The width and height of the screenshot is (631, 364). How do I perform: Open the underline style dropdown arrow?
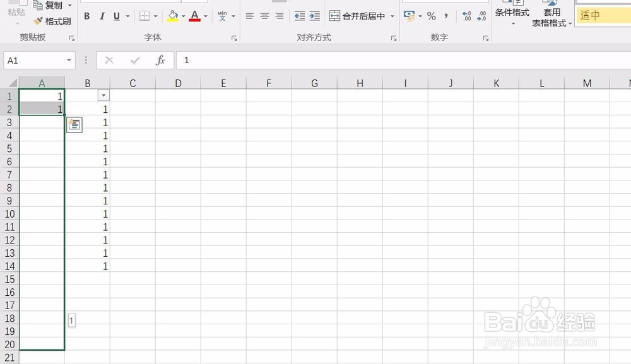click(x=127, y=16)
